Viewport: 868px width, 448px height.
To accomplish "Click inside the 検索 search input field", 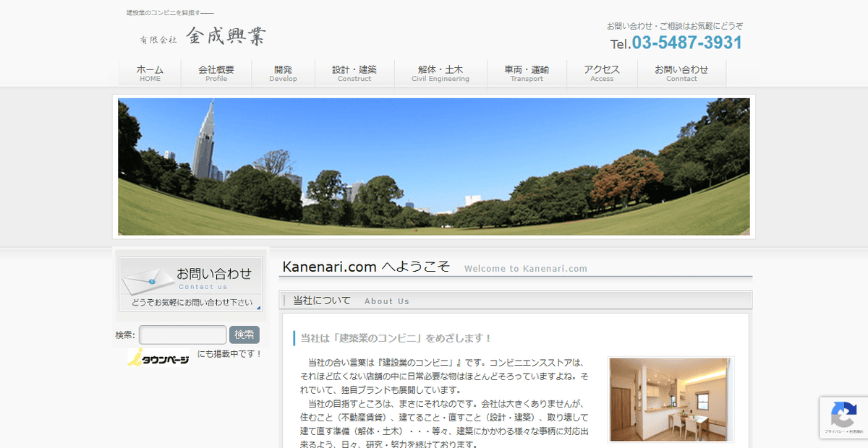I will pos(182,335).
